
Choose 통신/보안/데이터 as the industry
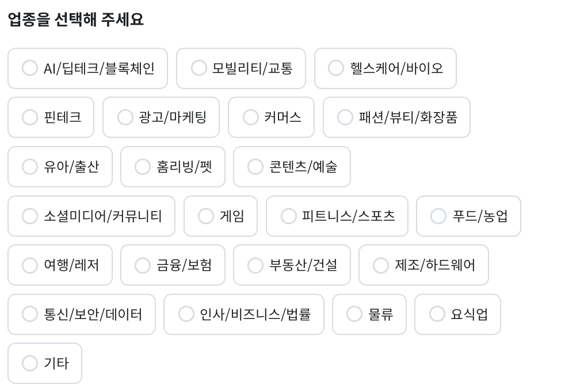click(x=30, y=314)
